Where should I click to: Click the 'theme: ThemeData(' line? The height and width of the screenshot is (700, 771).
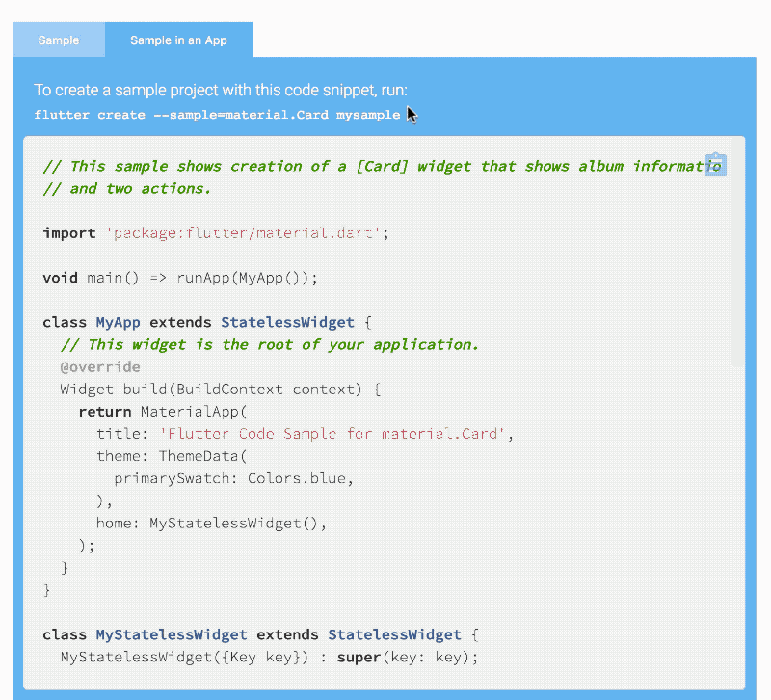click(172, 456)
